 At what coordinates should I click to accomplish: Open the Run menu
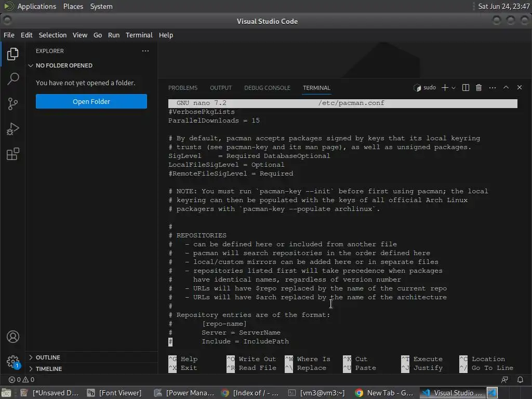coord(114,35)
